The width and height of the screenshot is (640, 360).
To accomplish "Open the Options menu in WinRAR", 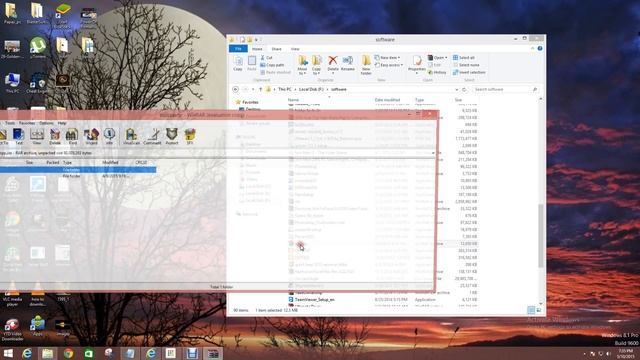I will tap(47, 123).
